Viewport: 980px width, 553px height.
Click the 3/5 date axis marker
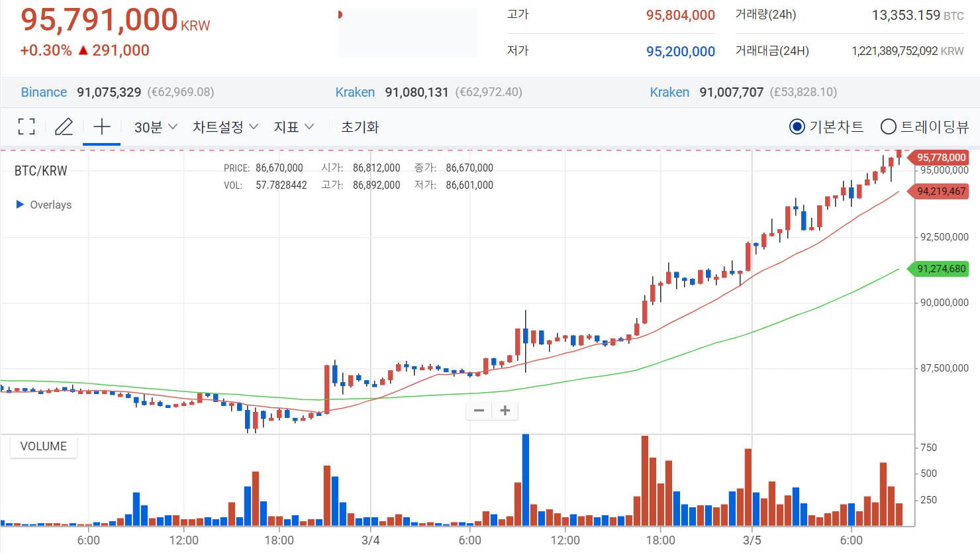pos(752,540)
